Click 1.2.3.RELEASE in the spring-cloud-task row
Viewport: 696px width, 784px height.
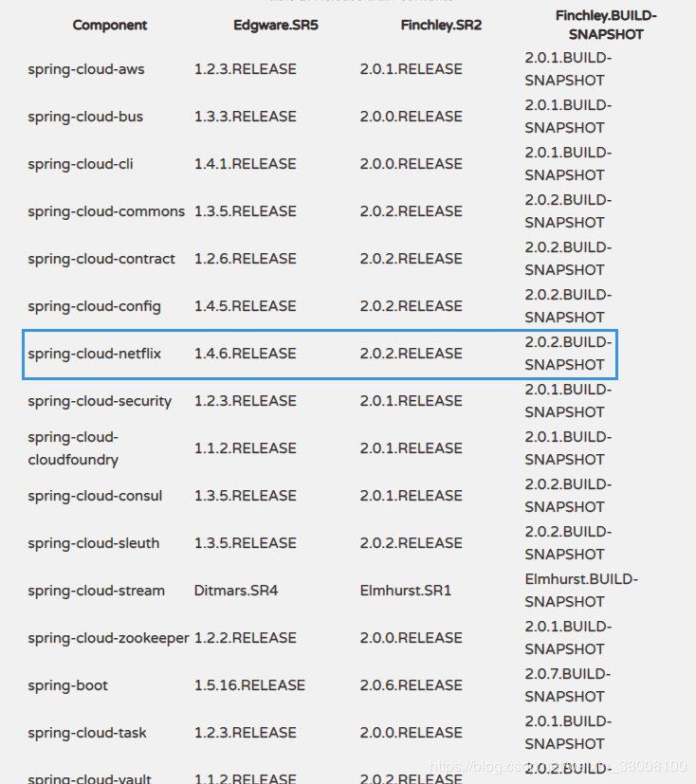click(x=245, y=733)
